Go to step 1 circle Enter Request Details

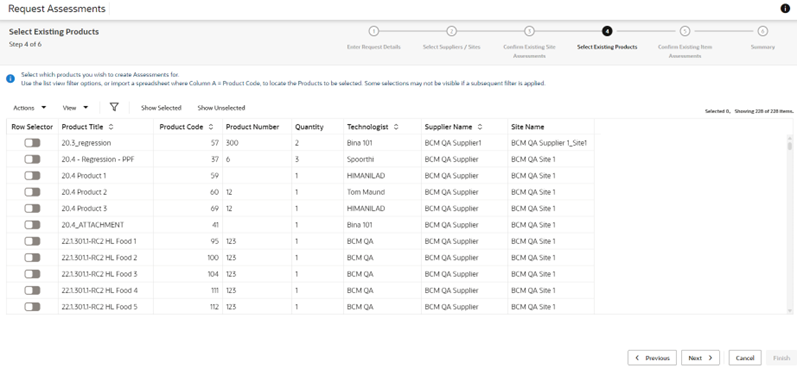(374, 31)
